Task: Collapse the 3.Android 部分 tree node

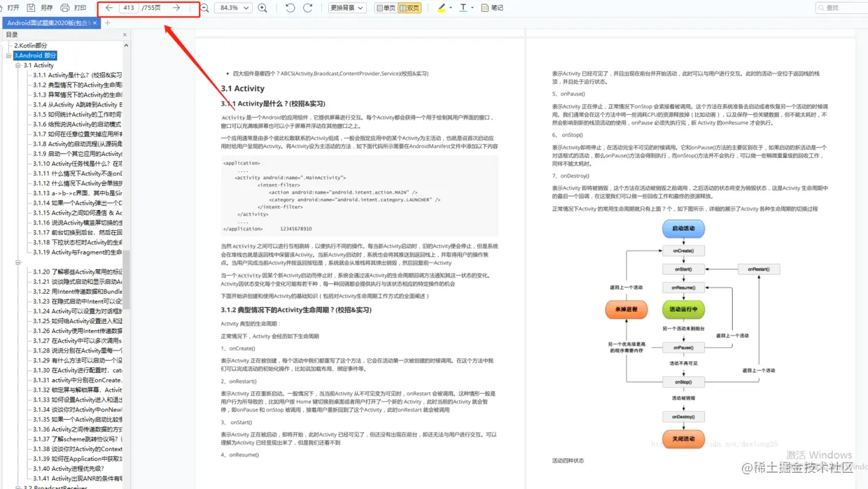Action: 9,55
